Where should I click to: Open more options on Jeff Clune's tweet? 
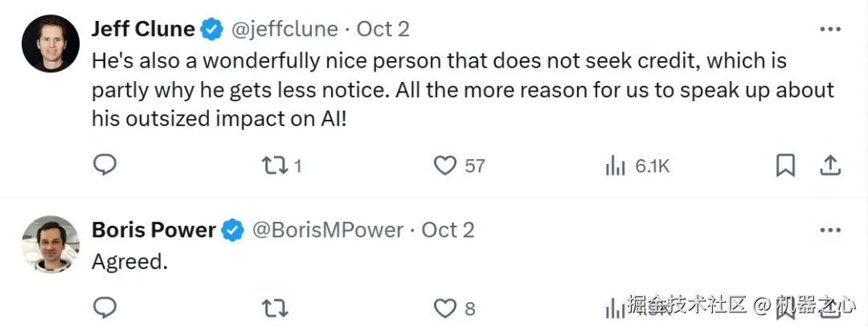[829, 30]
